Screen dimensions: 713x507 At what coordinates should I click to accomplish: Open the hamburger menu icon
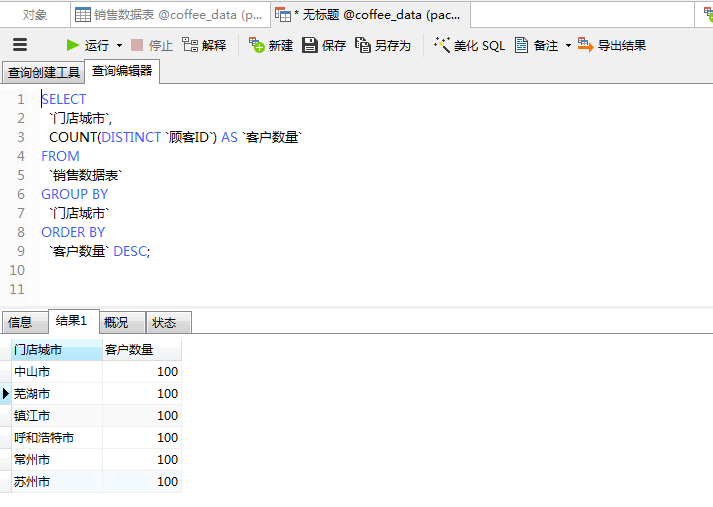[20, 45]
